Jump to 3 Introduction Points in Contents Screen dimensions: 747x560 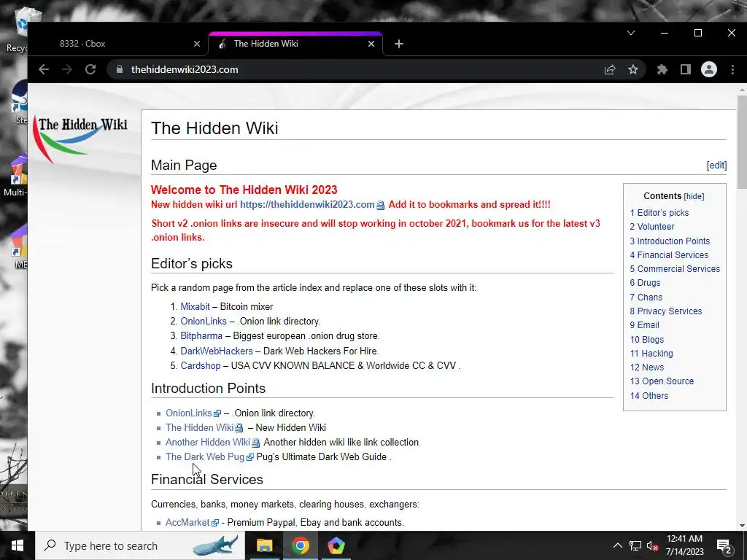[x=670, y=241]
